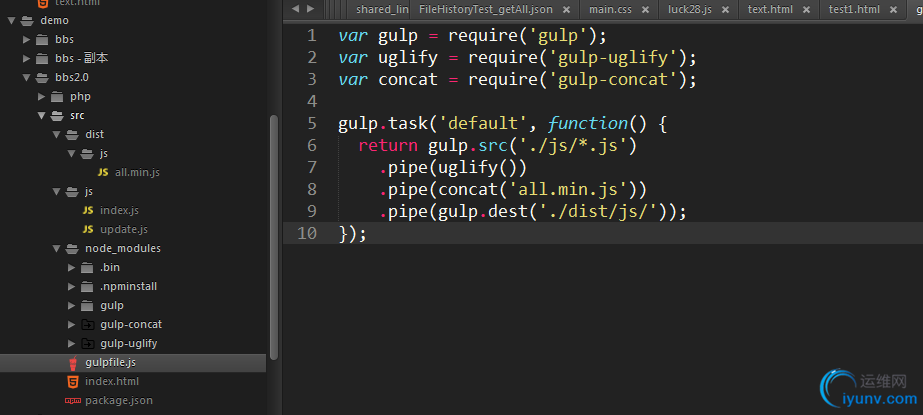Close the main.css tab

[646, 10]
